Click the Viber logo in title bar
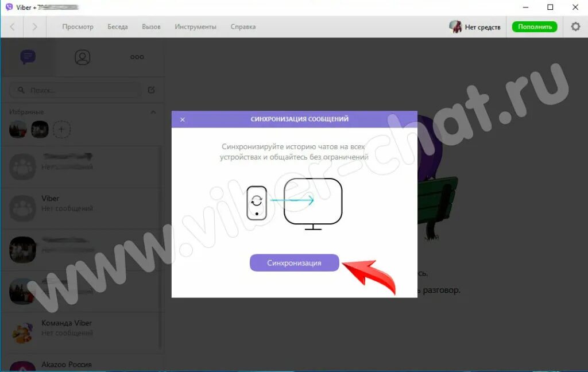This screenshot has width=588, height=372. click(9, 7)
